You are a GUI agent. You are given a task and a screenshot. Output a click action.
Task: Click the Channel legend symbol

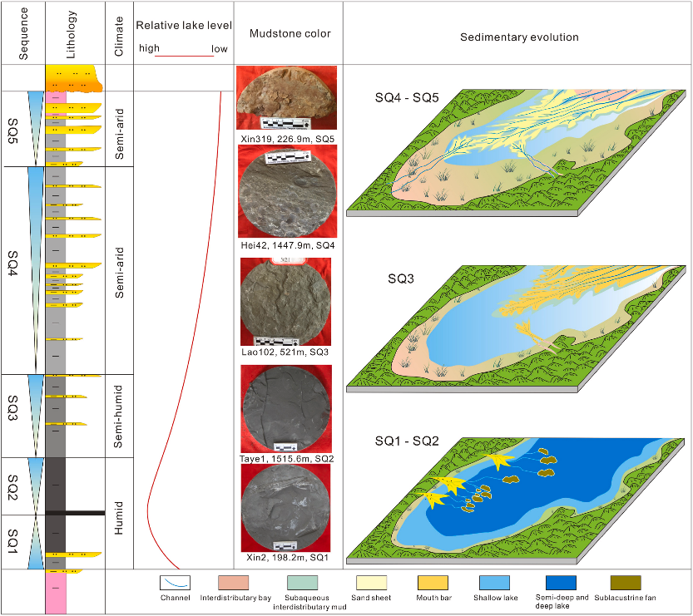pos(176,583)
